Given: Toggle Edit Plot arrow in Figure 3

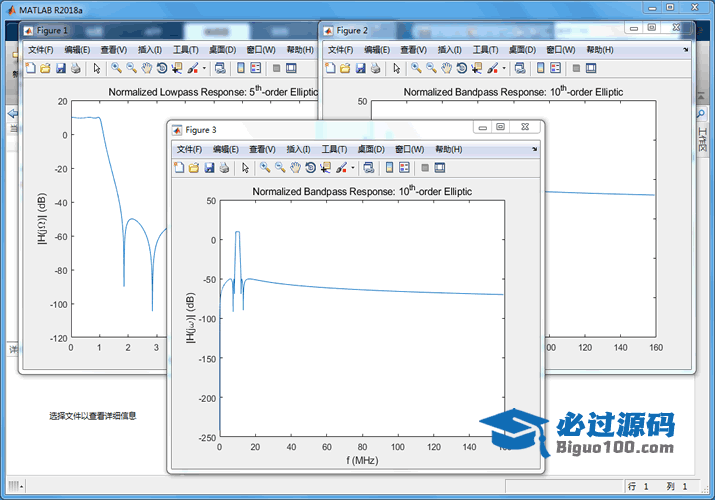Looking at the screenshot, I should point(245,168).
